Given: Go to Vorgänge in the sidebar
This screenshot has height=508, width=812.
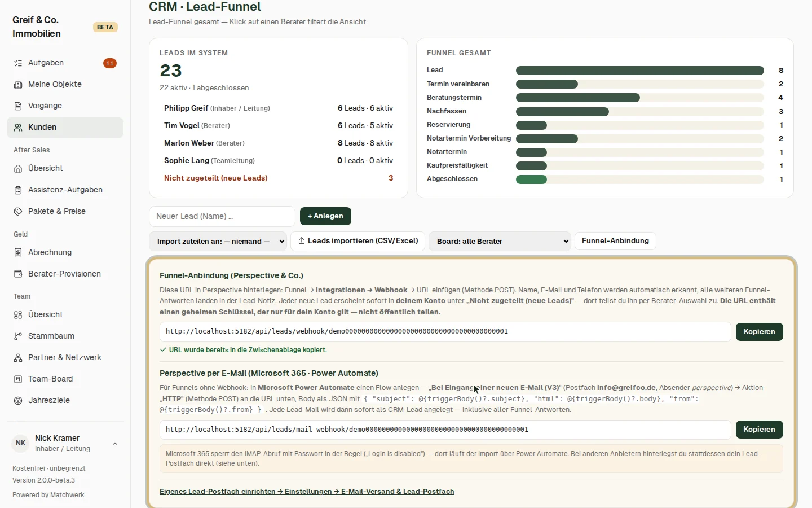Looking at the screenshot, I should [x=65, y=106].
